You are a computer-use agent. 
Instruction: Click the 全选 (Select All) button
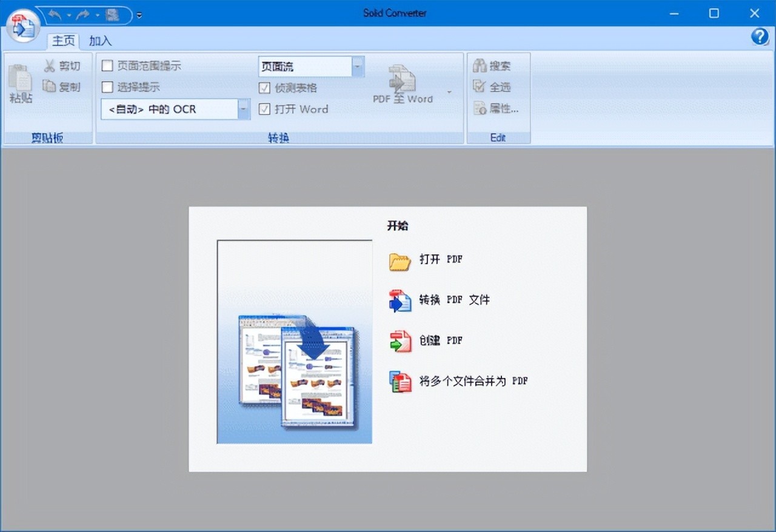click(492, 87)
